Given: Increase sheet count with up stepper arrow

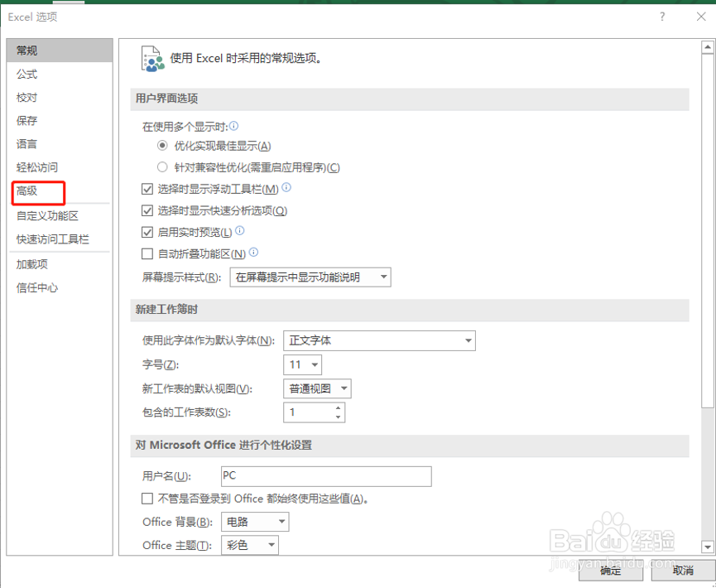Looking at the screenshot, I should click(x=338, y=407).
